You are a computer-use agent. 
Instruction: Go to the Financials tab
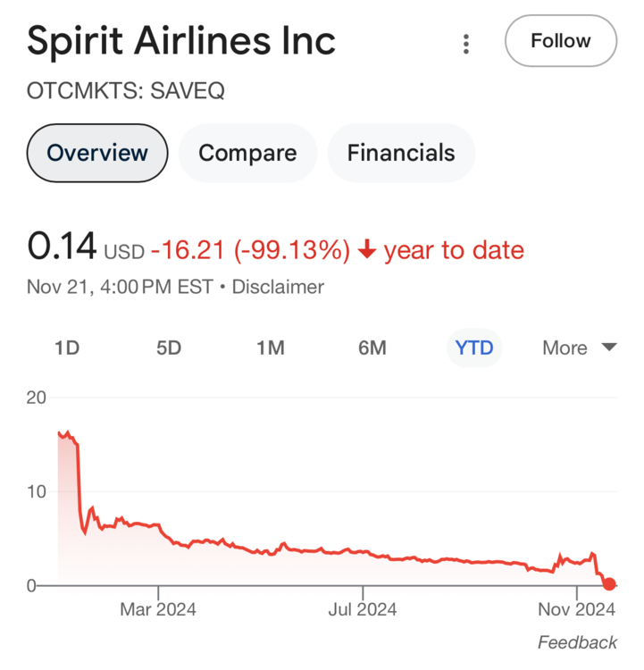click(401, 153)
